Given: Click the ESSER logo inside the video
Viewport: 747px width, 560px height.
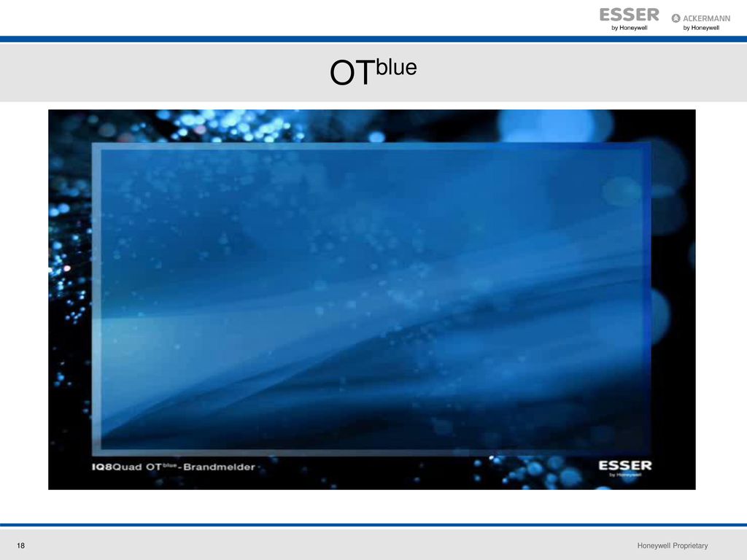Looking at the screenshot, I should pos(625,467).
